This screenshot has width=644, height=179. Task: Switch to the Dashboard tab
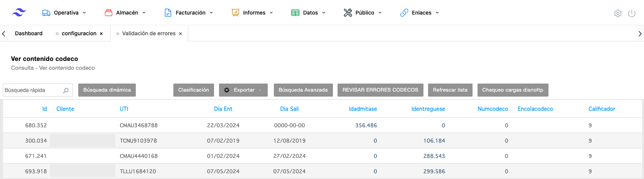[x=29, y=33]
